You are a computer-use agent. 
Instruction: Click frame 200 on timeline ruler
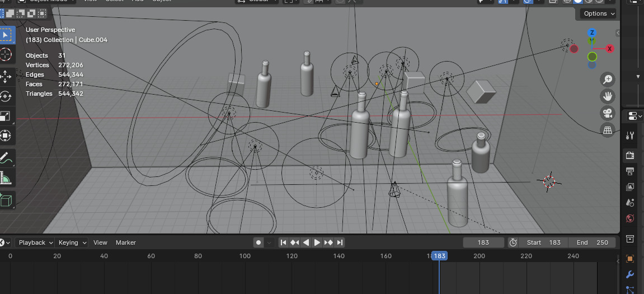click(x=480, y=256)
